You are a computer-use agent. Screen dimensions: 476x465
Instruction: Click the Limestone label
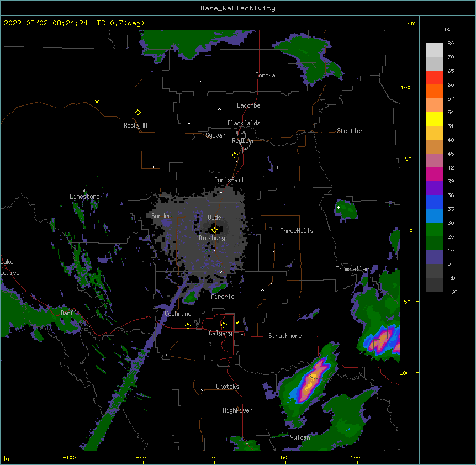tap(84, 197)
